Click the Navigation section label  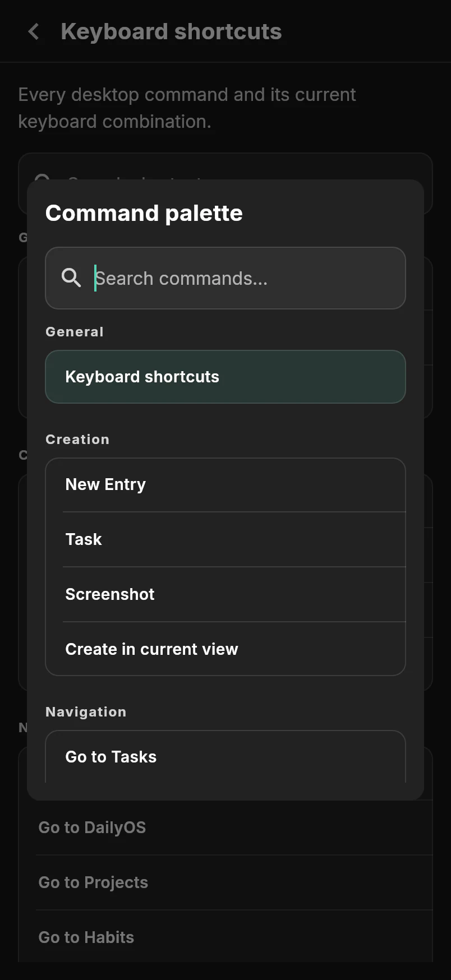coord(86,712)
